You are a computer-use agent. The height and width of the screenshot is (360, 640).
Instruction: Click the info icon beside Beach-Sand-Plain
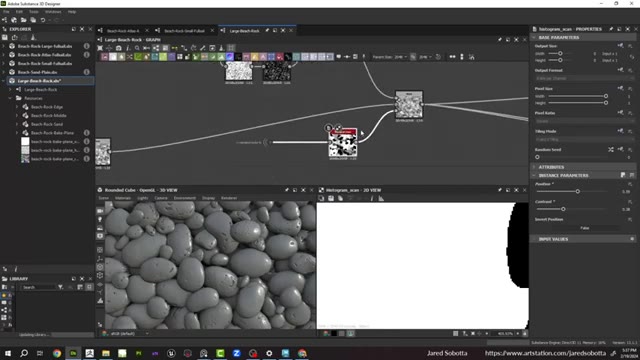[87, 72]
